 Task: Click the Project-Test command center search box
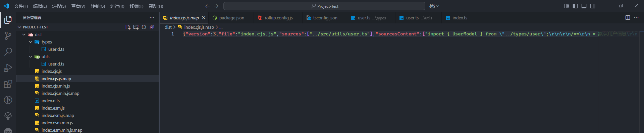click(x=324, y=6)
